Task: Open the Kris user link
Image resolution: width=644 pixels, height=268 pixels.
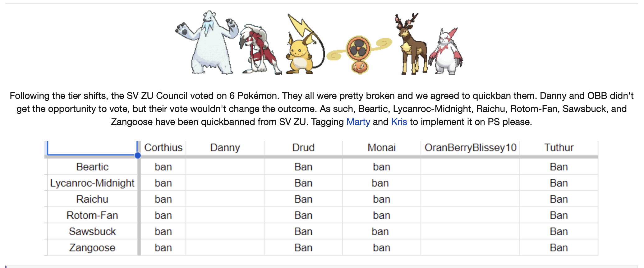Action: (399, 122)
